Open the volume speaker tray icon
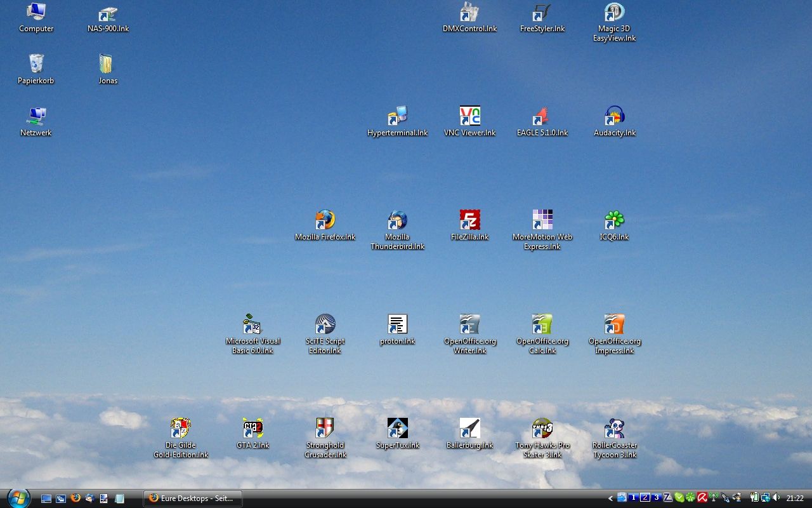 pos(776,498)
